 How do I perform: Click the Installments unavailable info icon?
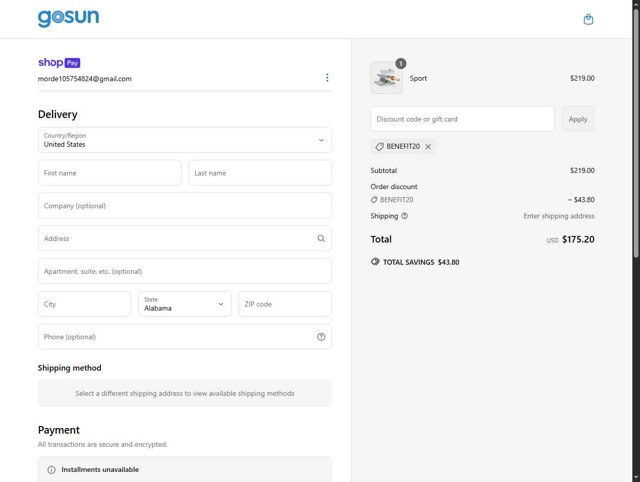point(51,470)
